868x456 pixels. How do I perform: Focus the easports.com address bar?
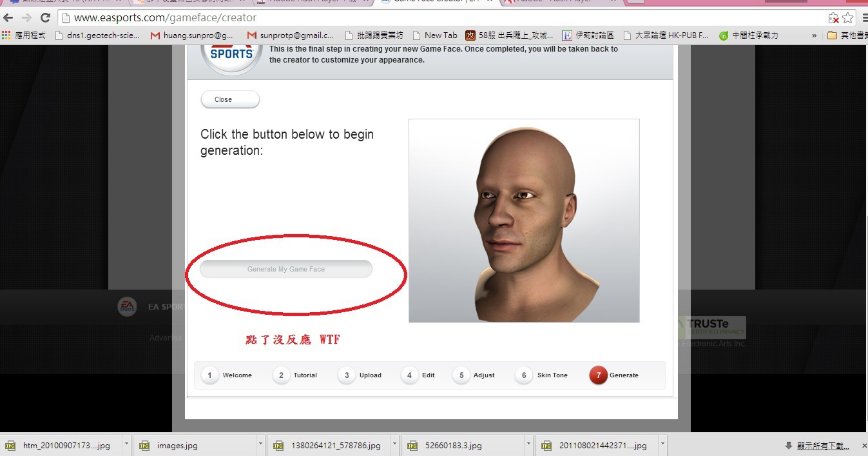(x=445, y=18)
